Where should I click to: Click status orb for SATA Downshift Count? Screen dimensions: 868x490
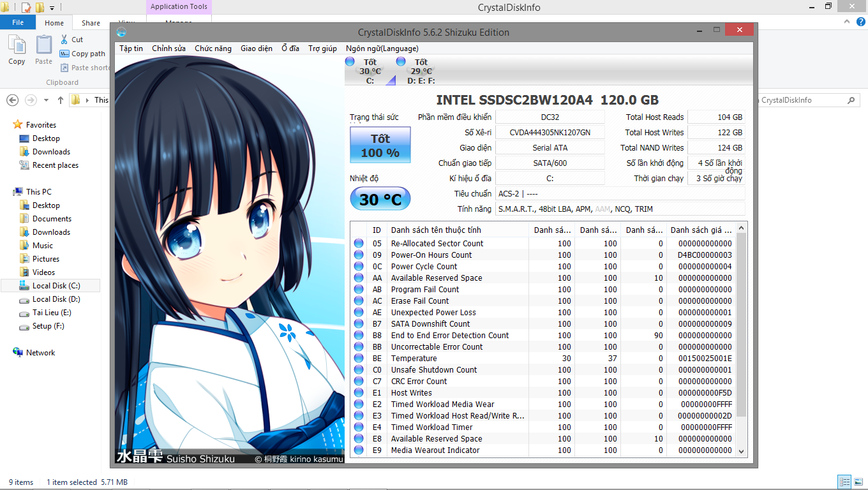(x=359, y=323)
